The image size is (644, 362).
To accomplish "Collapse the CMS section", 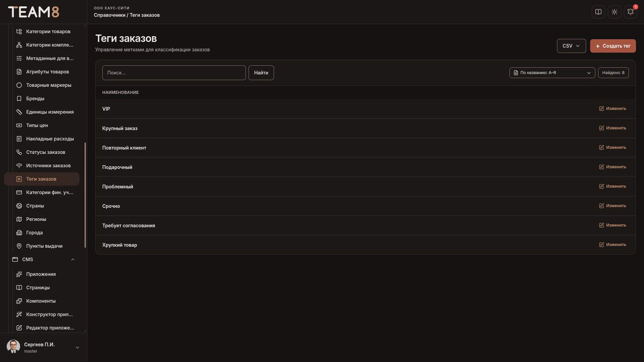I will click(x=72, y=259).
